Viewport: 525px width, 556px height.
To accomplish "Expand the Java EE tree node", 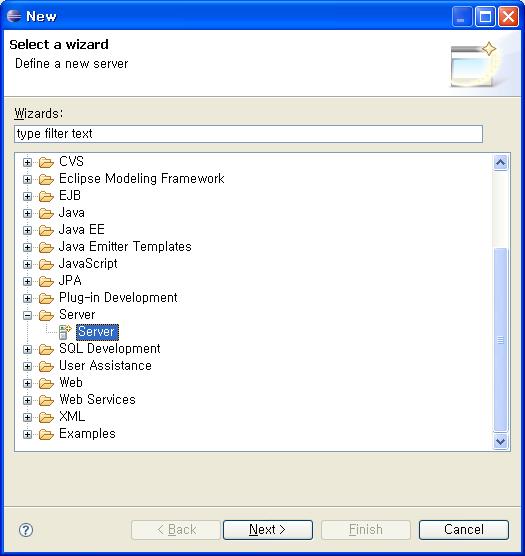I will pos(27,230).
